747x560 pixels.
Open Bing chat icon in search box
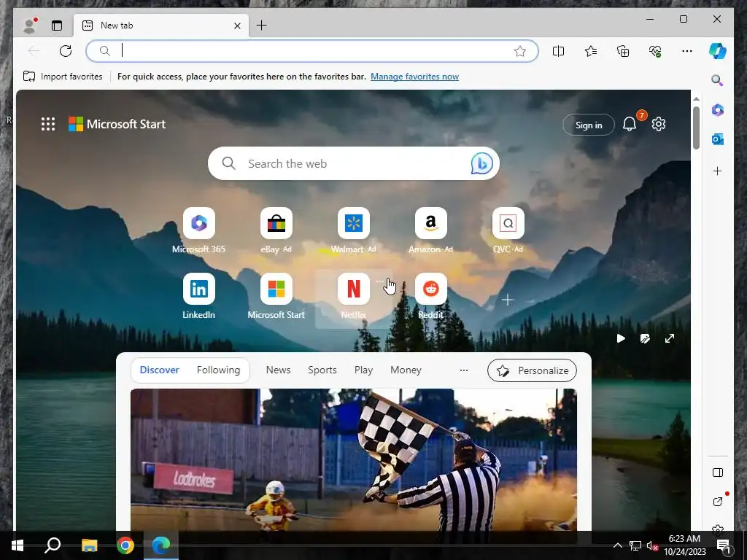tap(481, 163)
